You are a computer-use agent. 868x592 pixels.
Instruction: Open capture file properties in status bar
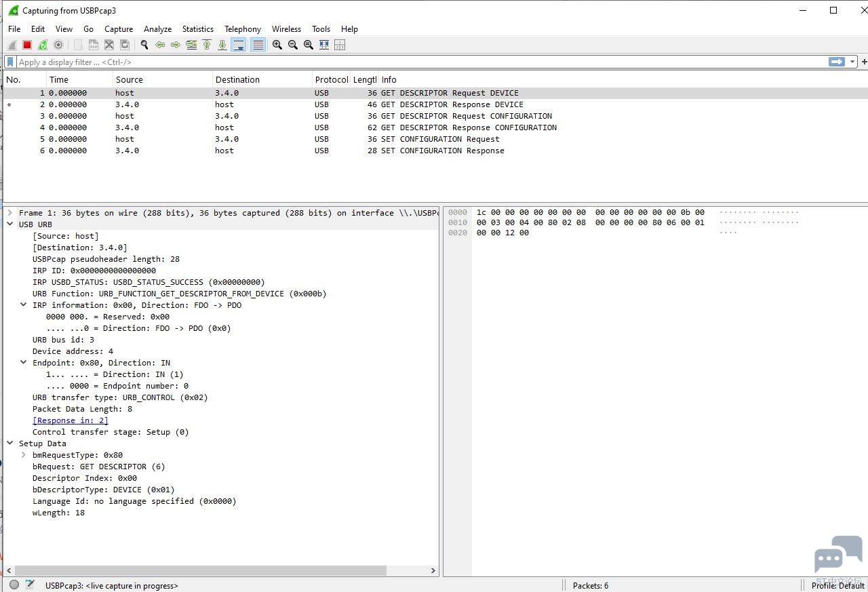point(30,585)
